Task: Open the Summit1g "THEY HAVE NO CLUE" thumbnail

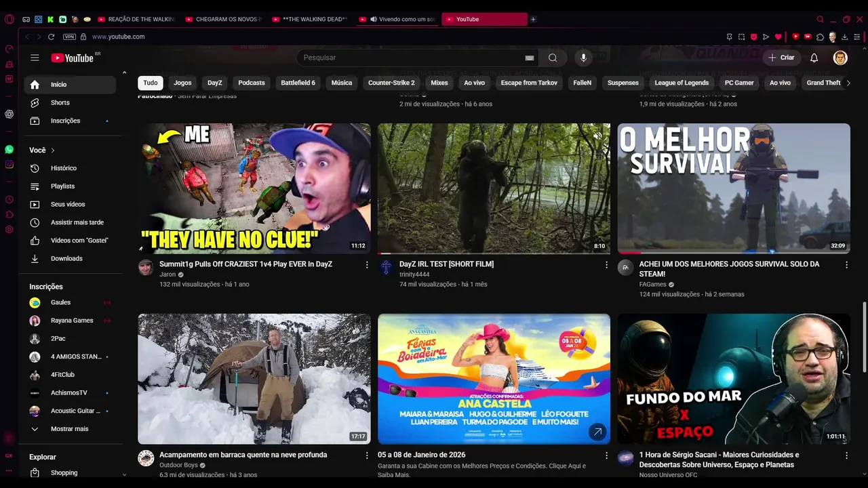Action: click(254, 188)
